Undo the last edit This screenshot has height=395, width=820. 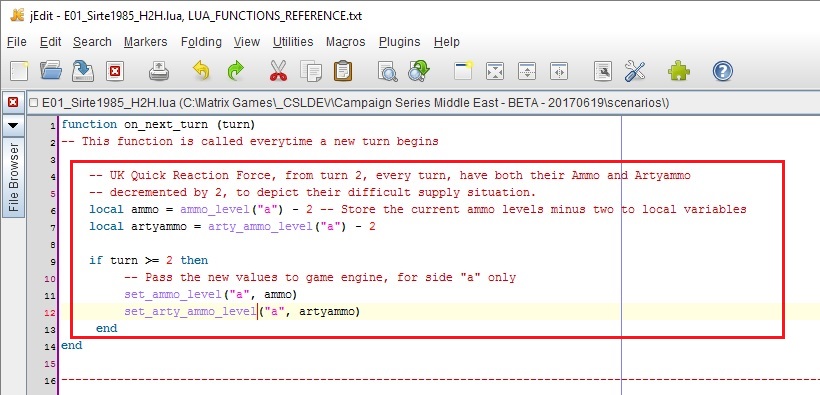tap(201, 71)
